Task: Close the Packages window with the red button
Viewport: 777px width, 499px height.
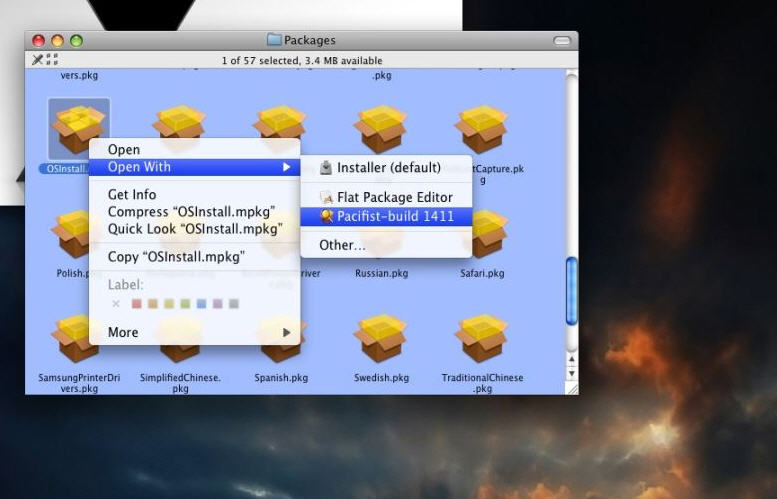Action: tap(39, 41)
